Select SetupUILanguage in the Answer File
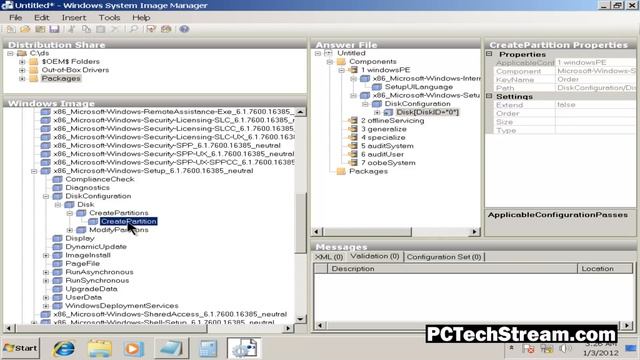 tap(419, 87)
